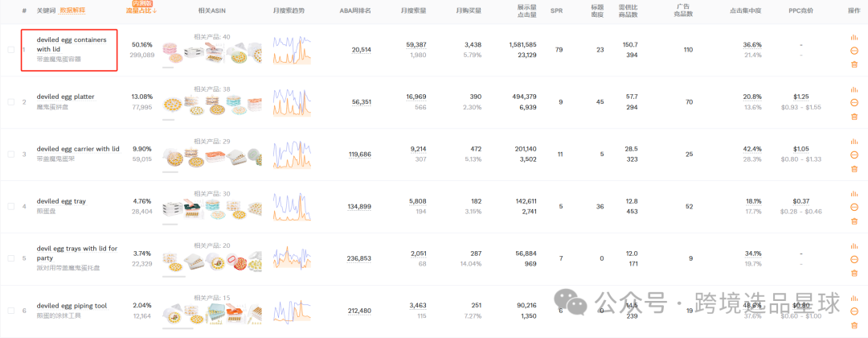Open search trend chart for deviled egg containers
Image resolution: width=868 pixels, height=338 pixels.
click(292, 50)
